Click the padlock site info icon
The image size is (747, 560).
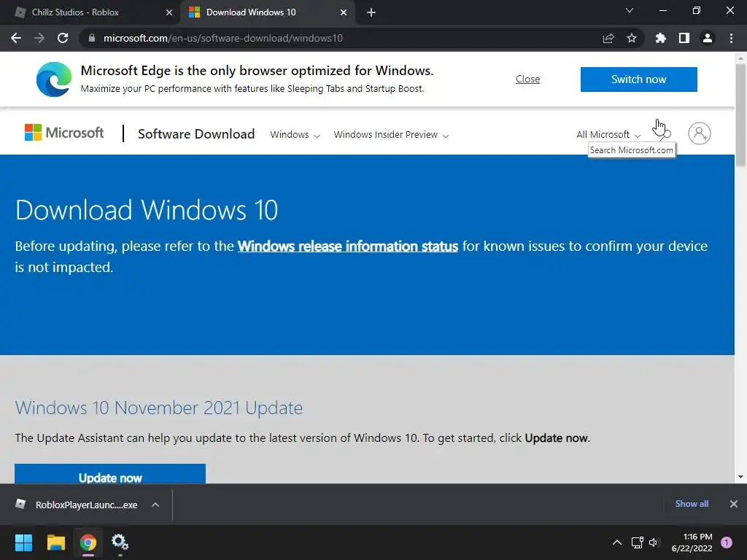[92, 38]
